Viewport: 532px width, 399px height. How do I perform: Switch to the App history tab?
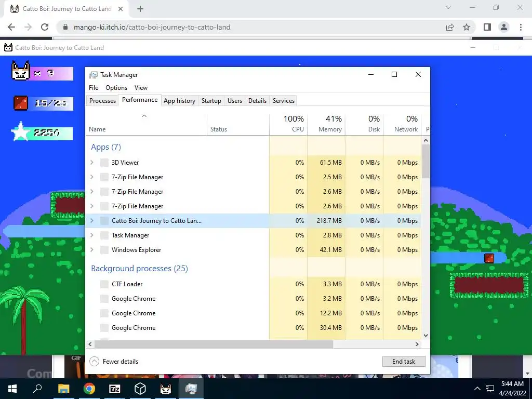[179, 100]
